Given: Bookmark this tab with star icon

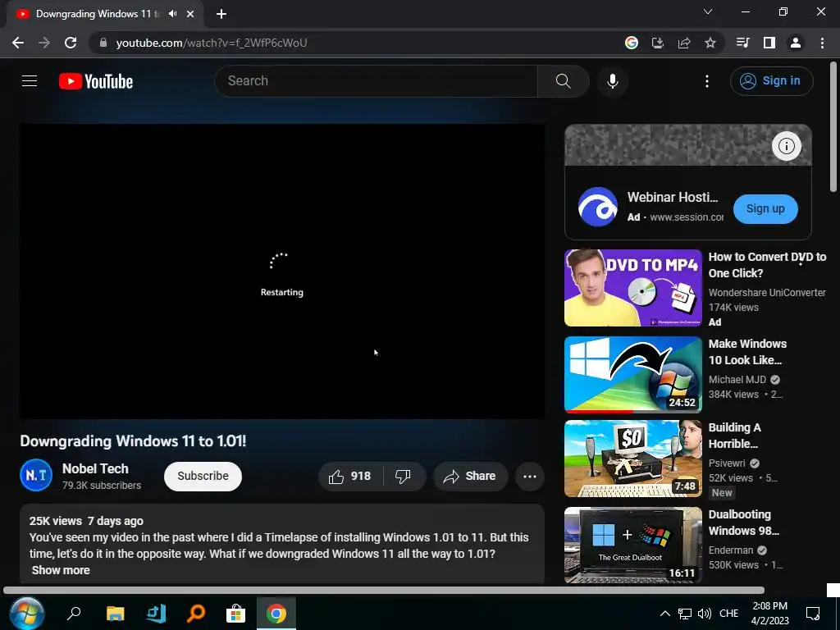Looking at the screenshot, I should click(x=710, y=43).
